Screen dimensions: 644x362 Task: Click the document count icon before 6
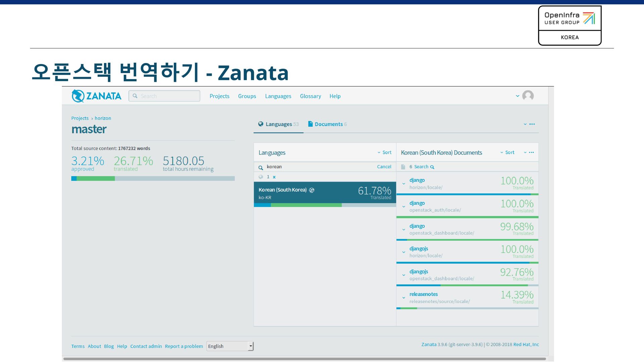point(403,167)
